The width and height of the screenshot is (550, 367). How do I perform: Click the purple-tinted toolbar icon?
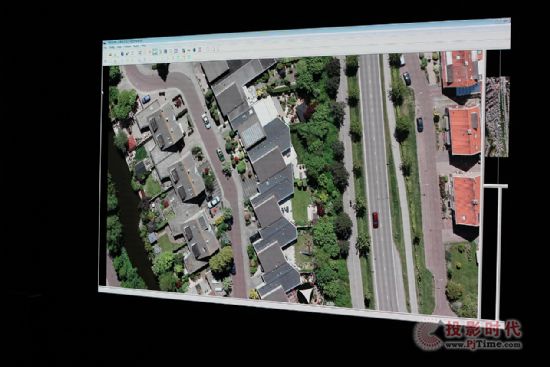click(176, 51)
